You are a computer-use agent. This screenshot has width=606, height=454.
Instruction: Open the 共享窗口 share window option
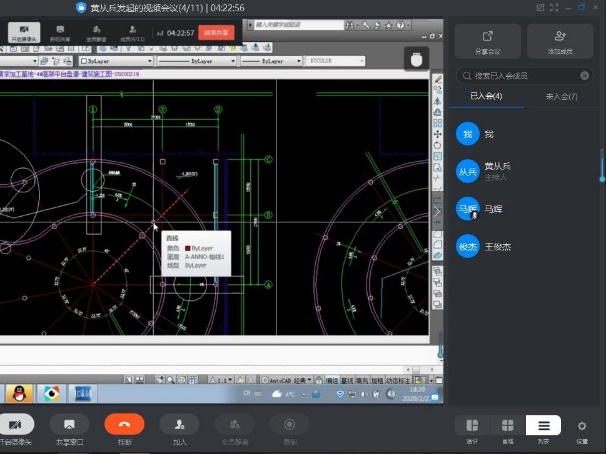point(69,424)
